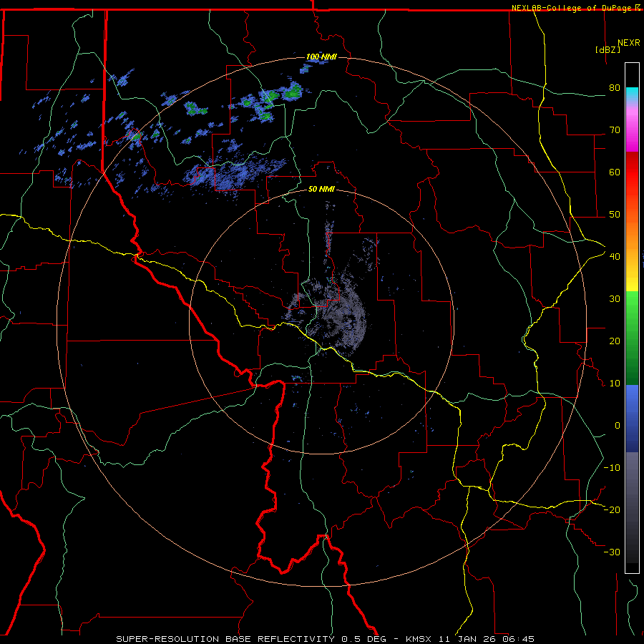Click the 10 value on dBZ scale
Screen dimensions: 644x644
[x=615, y=384]
